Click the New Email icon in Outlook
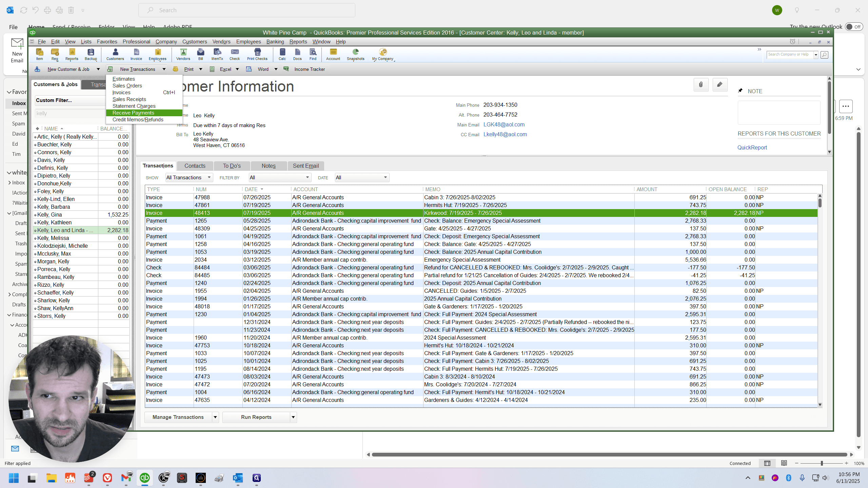Image resolution: width=868 pixels, height=488 pixels. click(17, 51)
